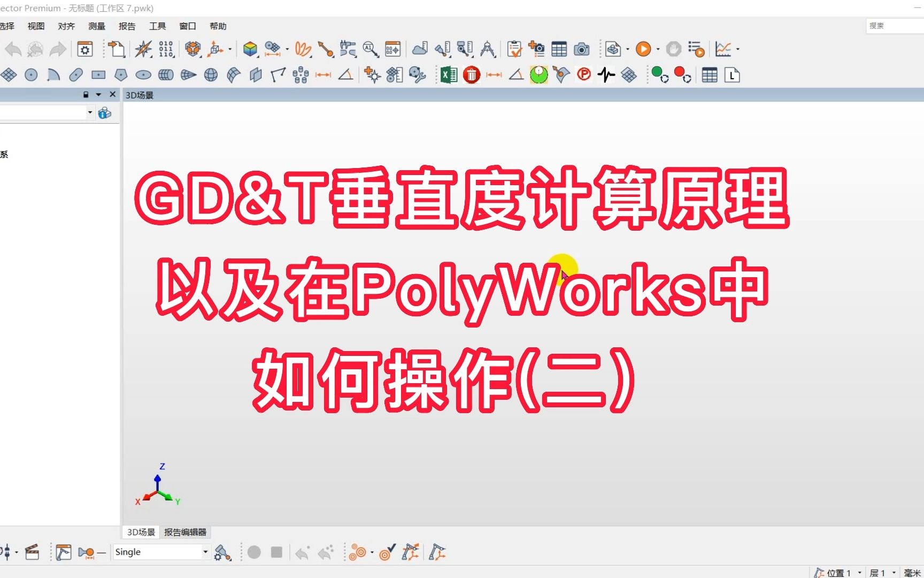924x578 pixels.
Task: Click the 搜索 search field
Action: click(895, 26)
